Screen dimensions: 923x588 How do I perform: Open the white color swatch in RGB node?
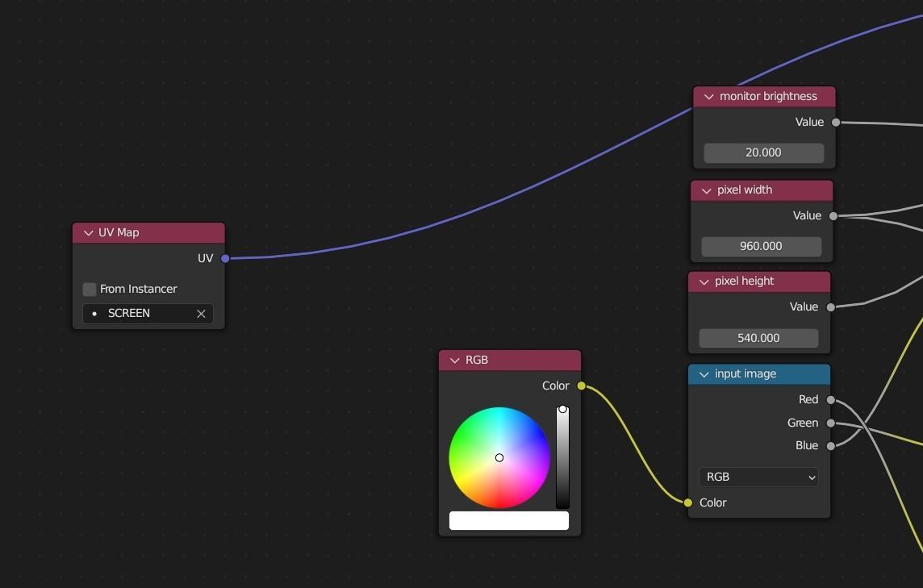pos(508,520)
